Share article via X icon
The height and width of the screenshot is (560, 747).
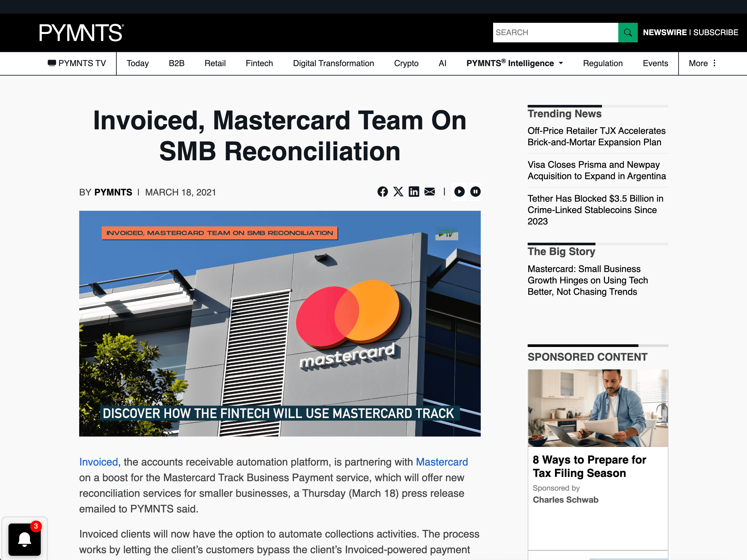coord(398,192)
